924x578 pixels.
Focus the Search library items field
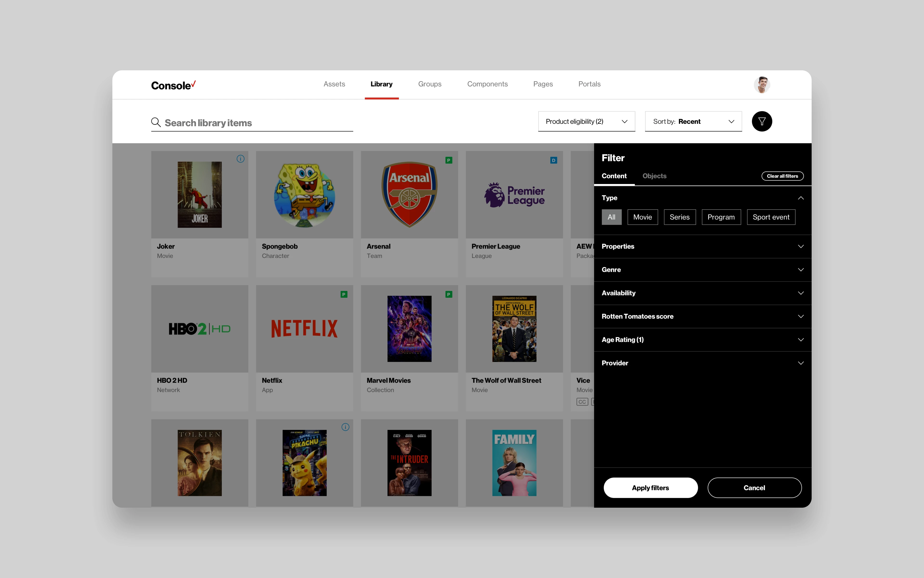[252, 123]
